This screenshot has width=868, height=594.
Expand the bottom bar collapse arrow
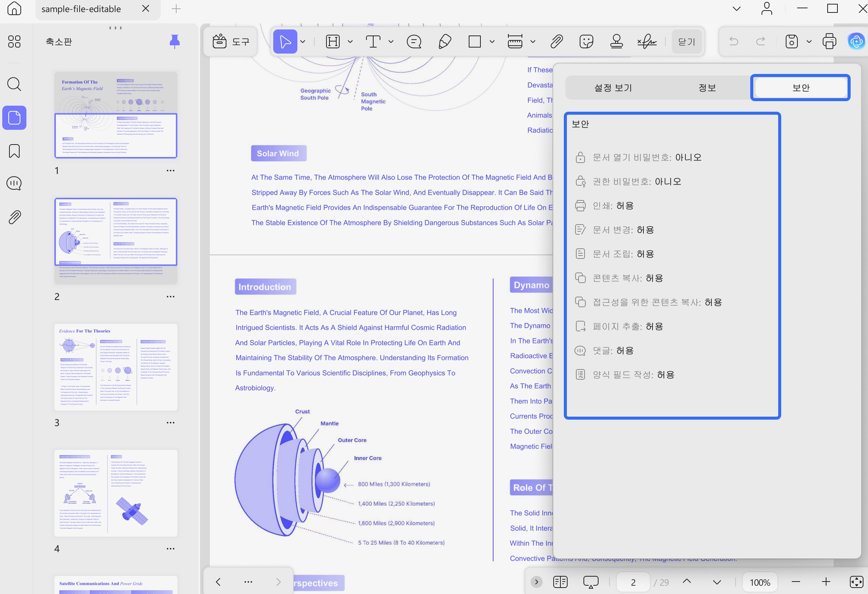[536, 582]
